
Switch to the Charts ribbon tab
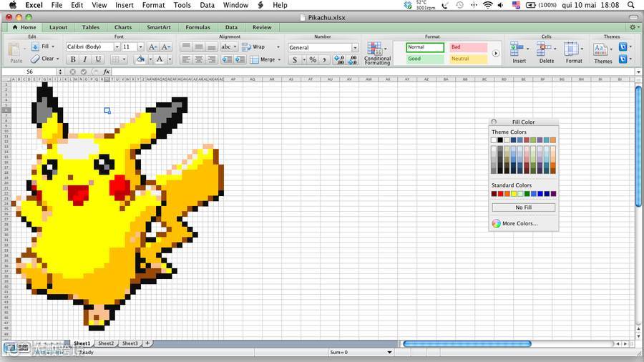pyautogui.click(x=123, y=27)
